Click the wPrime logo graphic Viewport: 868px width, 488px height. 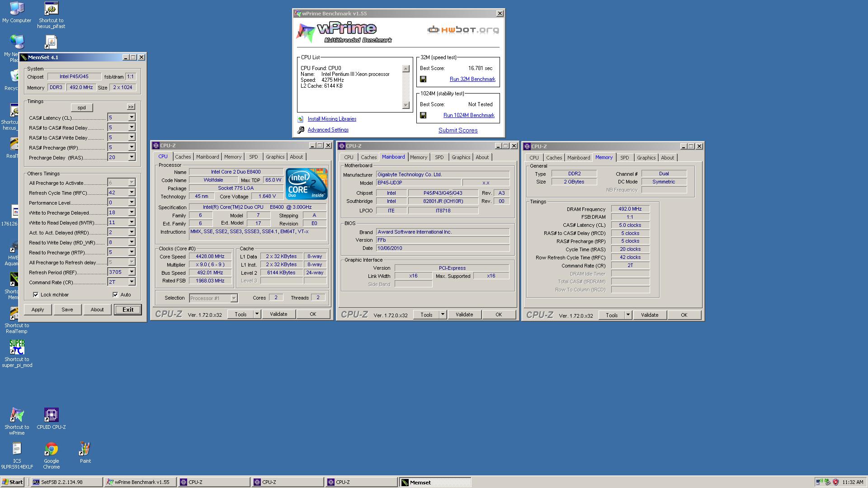(344, 33)
